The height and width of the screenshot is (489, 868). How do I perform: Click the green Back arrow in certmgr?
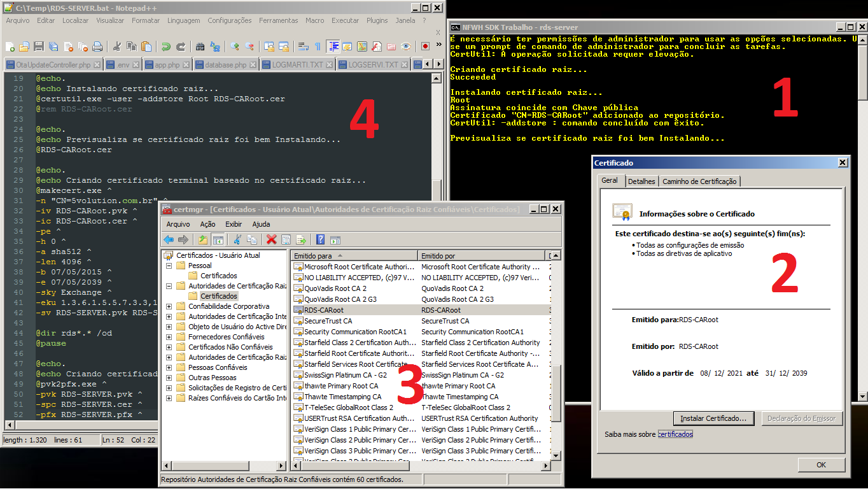tap(169, 239)
